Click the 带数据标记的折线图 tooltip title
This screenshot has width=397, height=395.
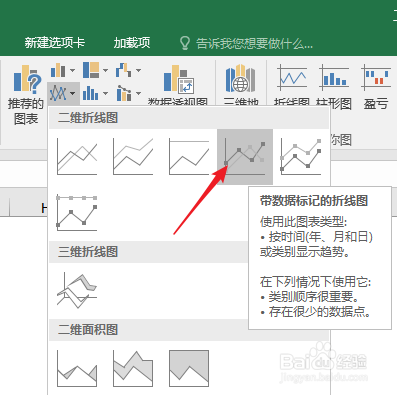click(x=314, y=201)
